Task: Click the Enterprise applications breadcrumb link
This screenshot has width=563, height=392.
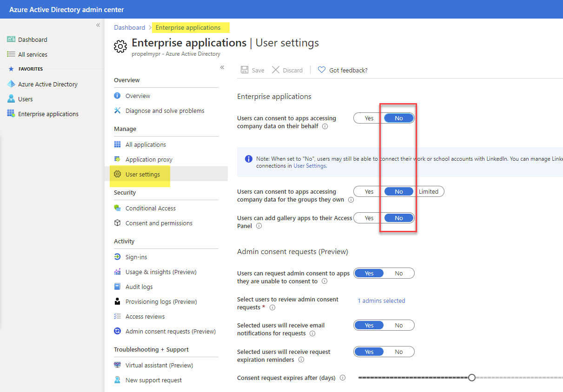Action: [188, 27]
